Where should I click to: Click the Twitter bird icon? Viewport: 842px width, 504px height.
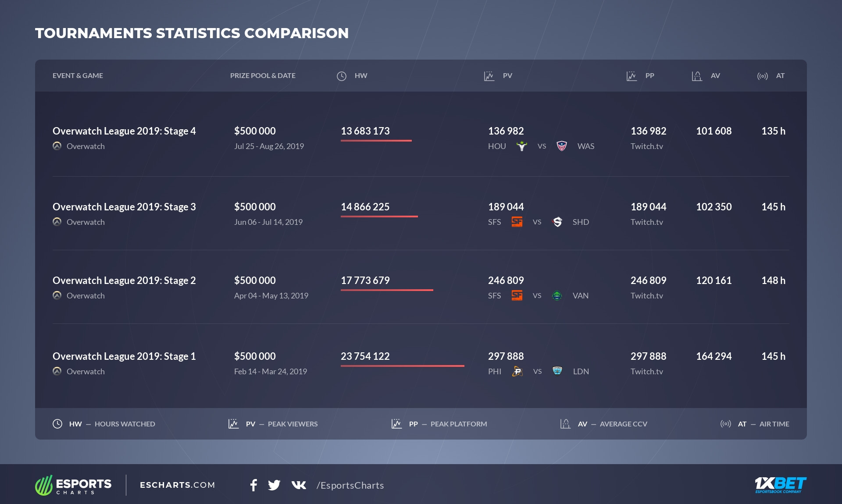(x=274, y=485)
